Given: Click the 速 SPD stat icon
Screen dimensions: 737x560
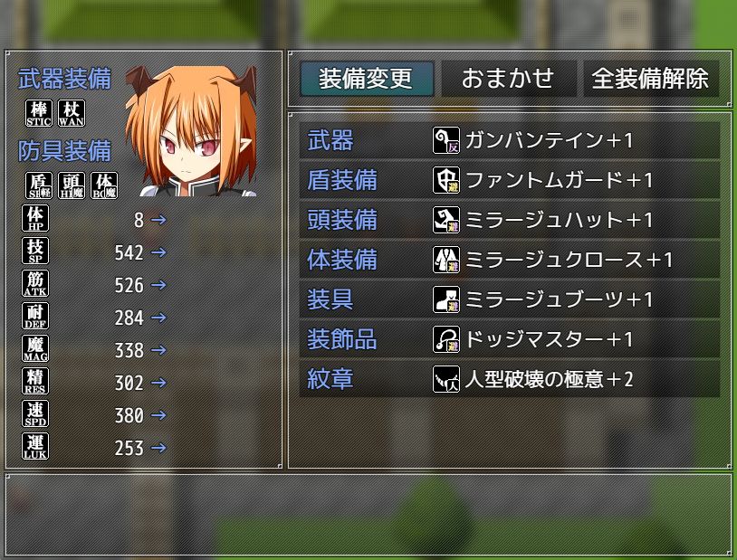Looking at the screenshot, I should [35, 413].
